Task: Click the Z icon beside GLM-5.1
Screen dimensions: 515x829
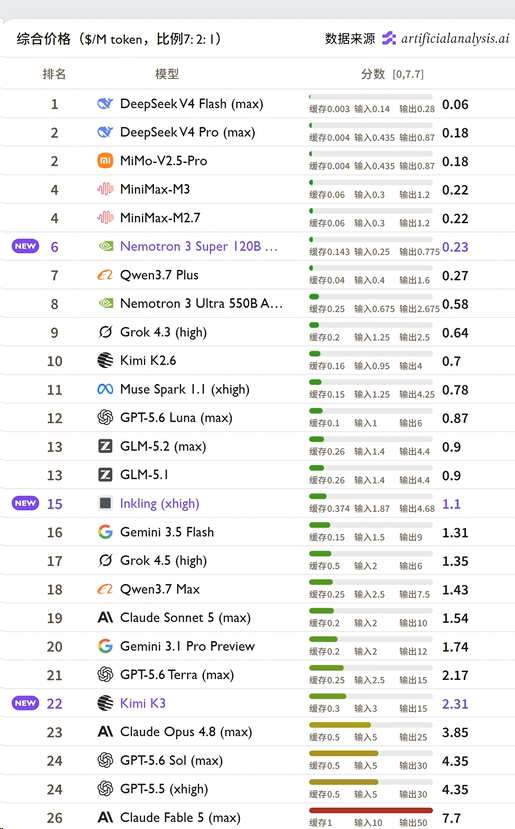Action: [105, 475]
